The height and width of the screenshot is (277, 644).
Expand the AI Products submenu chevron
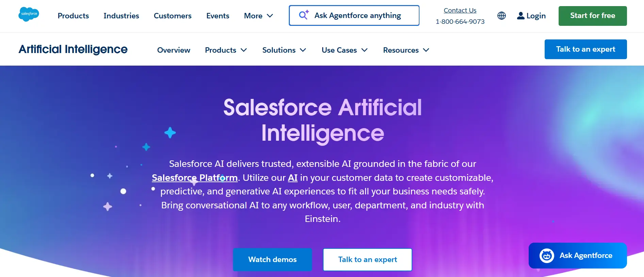[244, 50]
